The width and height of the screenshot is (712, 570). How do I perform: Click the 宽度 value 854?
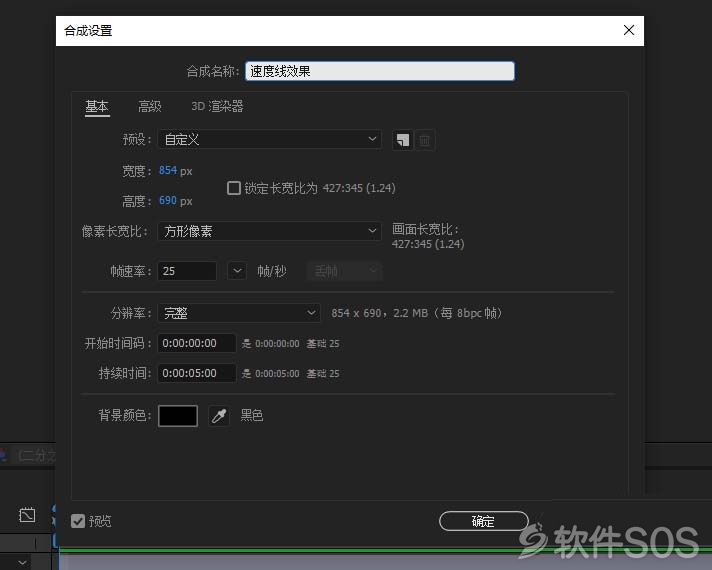168,170
